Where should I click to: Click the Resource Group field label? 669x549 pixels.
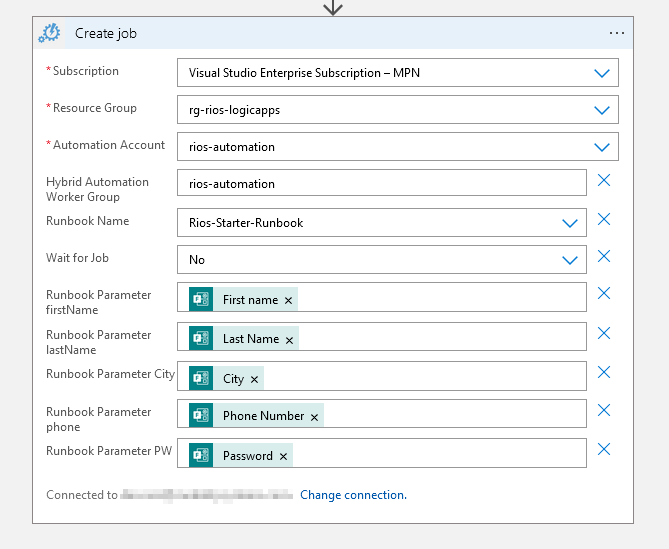[95, 108]
